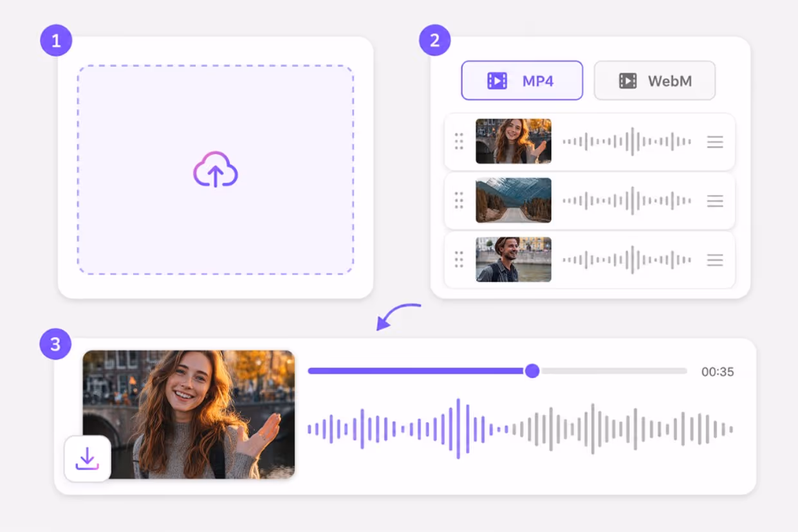Click the waveform of the mountain road clip
Viewport: 798px width, 532px height.
(627, 201)
